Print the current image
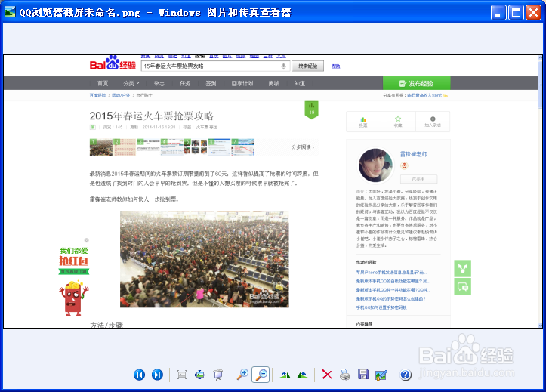The image size is (546, 392). coord(345,375)
